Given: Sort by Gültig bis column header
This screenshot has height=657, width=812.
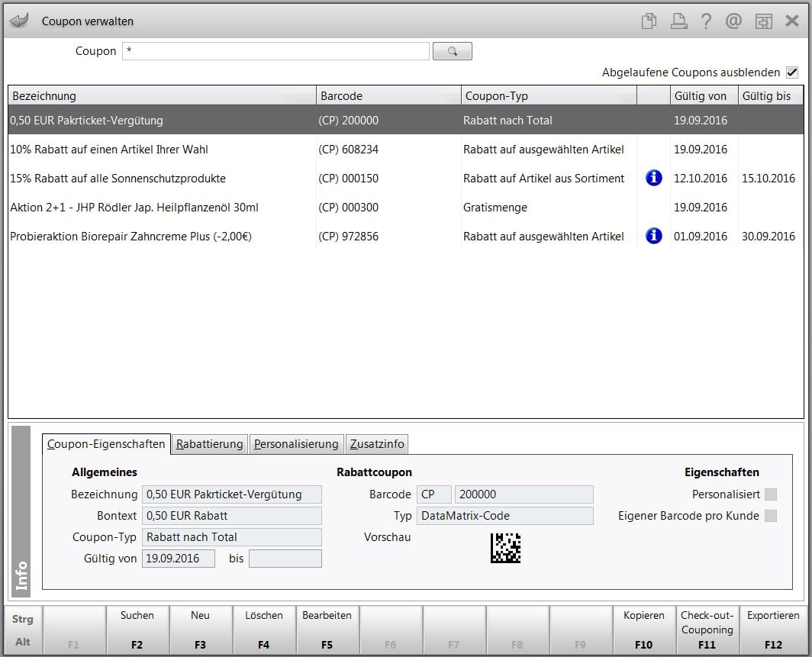Looking at the screenshot, I should tap(771, 96).
